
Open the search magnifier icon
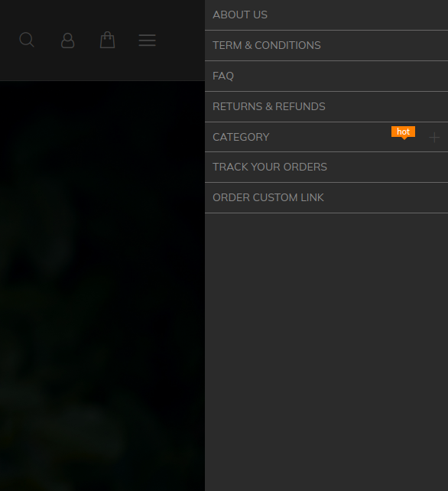(x=27, y=40)
